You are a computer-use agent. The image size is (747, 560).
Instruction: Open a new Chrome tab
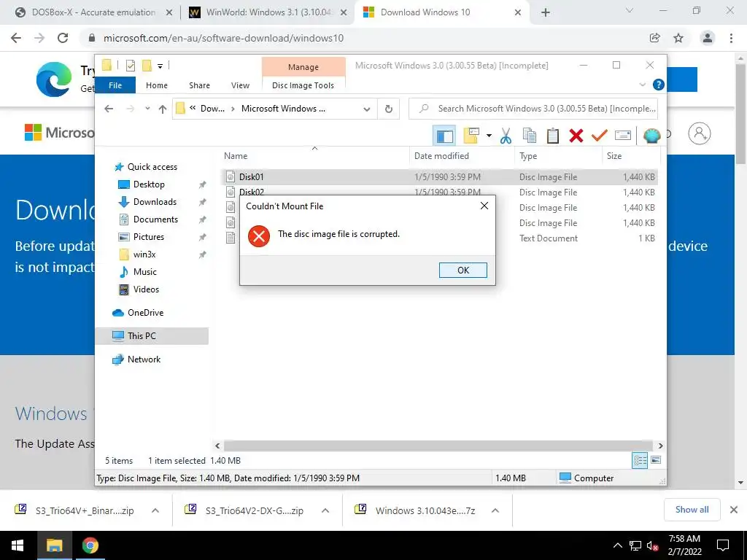click(546, 13)
